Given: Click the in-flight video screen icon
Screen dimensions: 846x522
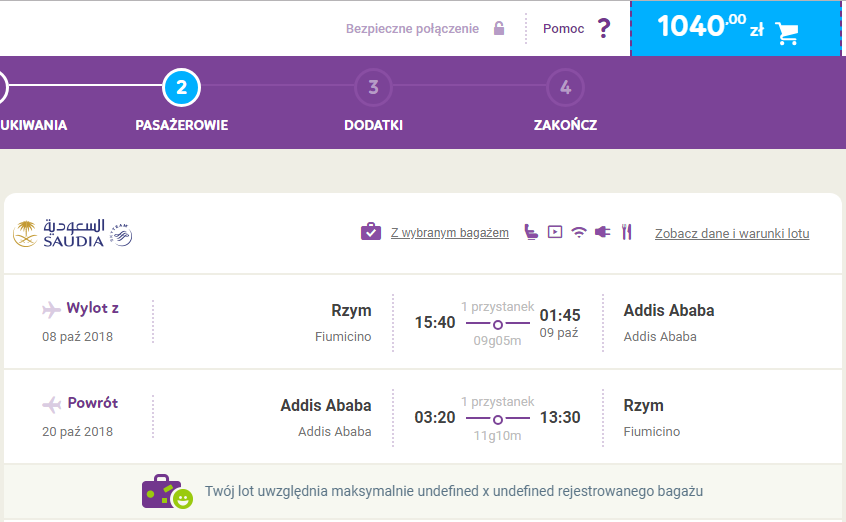Looking at the screenshot, I should (555, 232).
